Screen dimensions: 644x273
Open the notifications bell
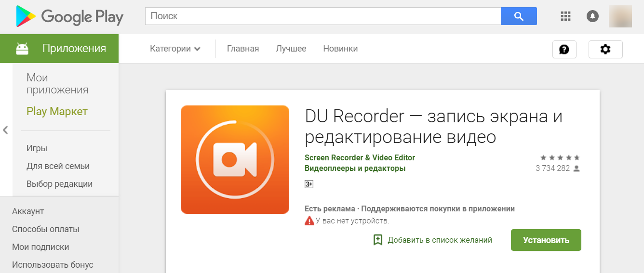pyautogui.click(x=592, y=16)
